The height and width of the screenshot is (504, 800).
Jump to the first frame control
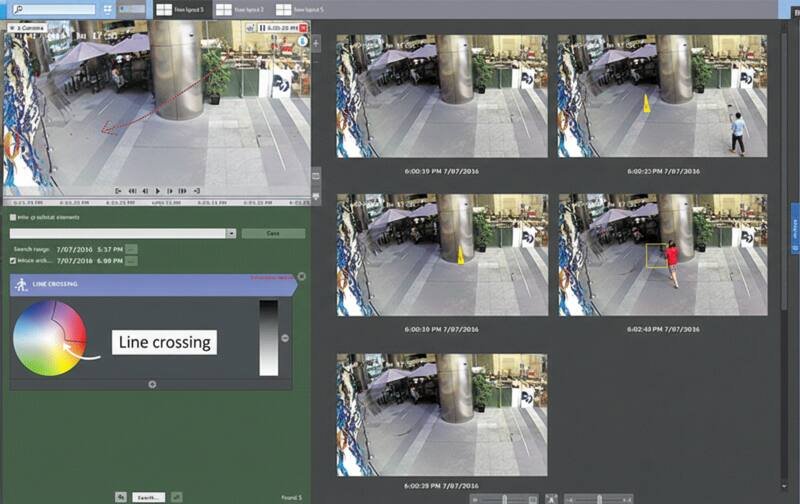pos(118,191)
